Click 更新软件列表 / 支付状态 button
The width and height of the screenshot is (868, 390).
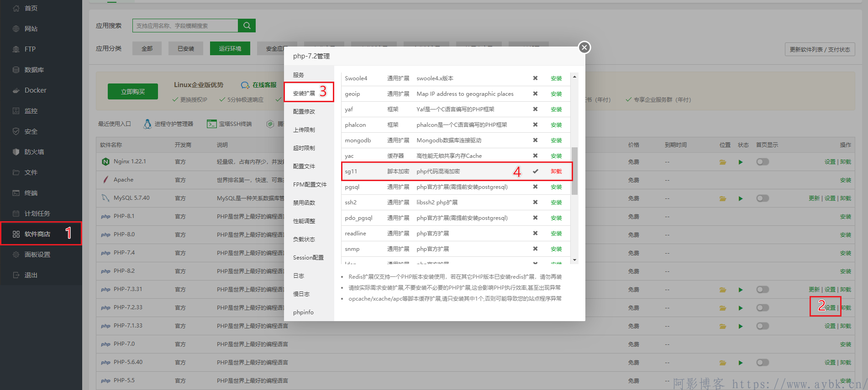pyautogui.click(x=820, y=49)
